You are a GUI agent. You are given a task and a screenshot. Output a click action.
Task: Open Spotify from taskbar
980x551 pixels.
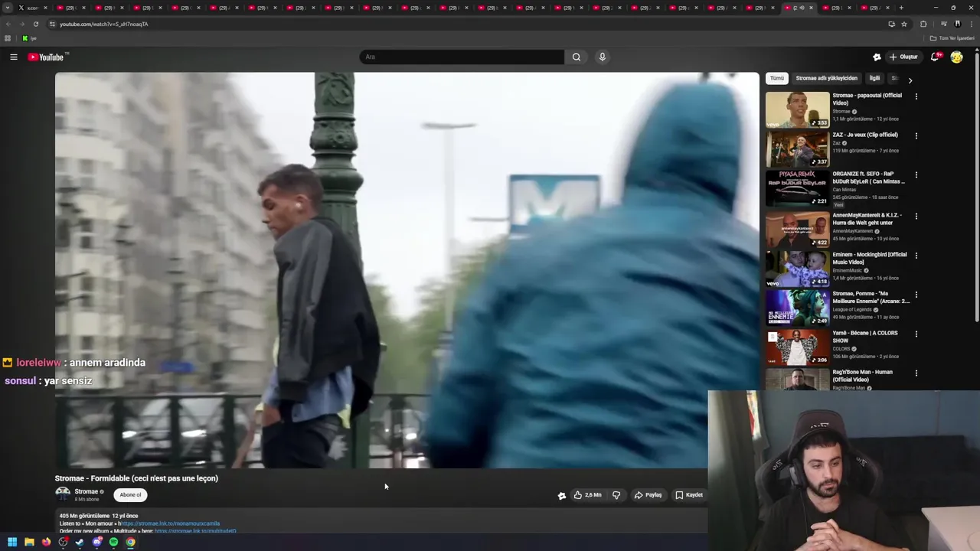(113, 542)
